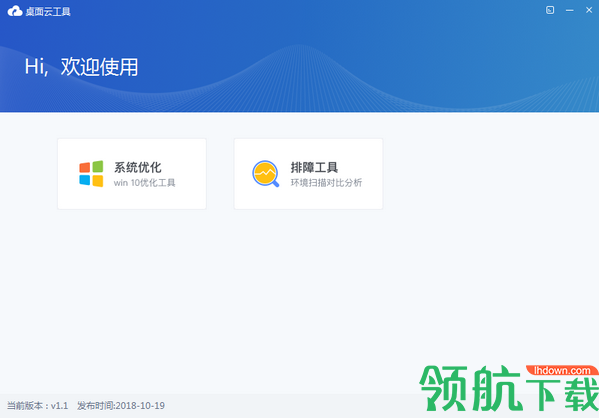Viewport: 599px width, 418px height.
Task: Select the 系统优化 card title
Action: (x=138, y=167)
